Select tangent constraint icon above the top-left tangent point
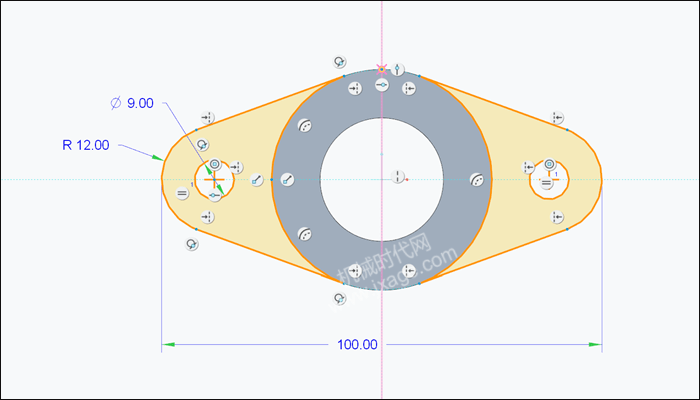The width and height of the screenshot is (700, 400). coord(340,62)
